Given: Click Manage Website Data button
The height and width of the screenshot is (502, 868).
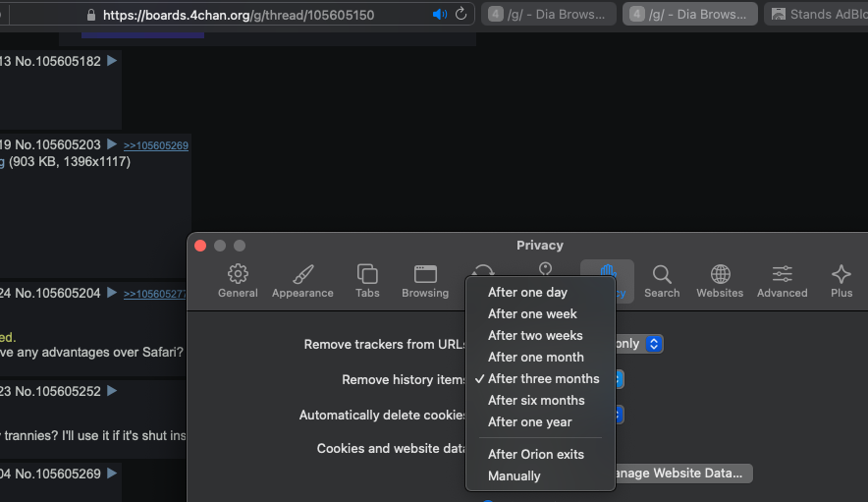Looking at the screenshot, I should click(x=682, y=474).
